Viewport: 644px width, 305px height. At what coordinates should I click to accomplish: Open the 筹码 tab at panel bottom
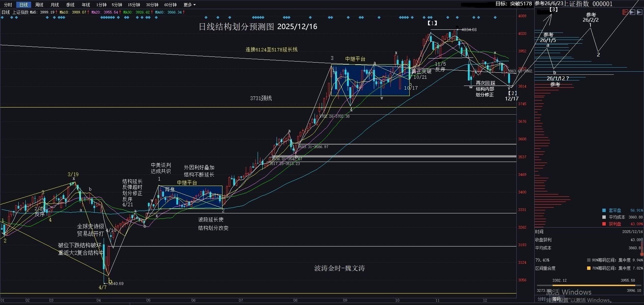point(556,299)
